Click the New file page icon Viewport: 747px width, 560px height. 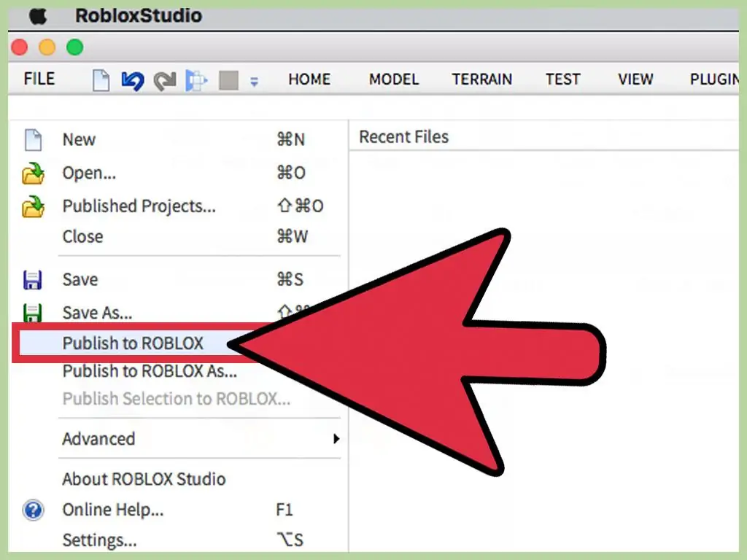tap(33, 140)
